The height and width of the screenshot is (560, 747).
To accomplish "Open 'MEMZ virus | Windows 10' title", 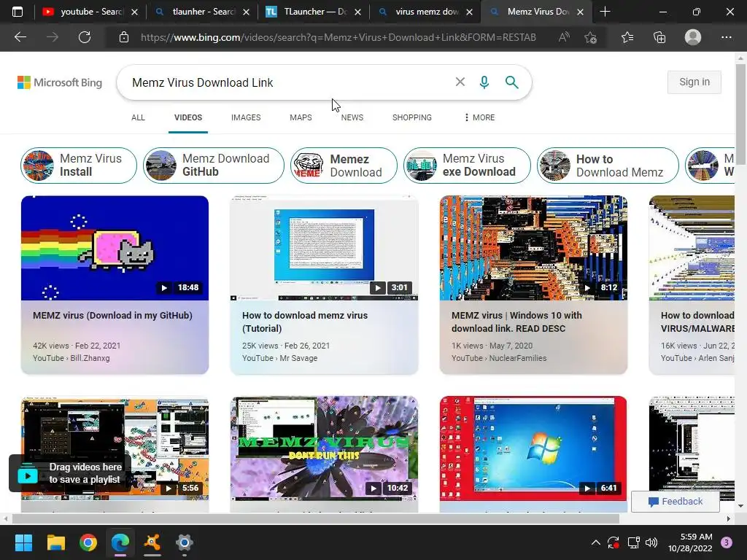I will 516,322.
